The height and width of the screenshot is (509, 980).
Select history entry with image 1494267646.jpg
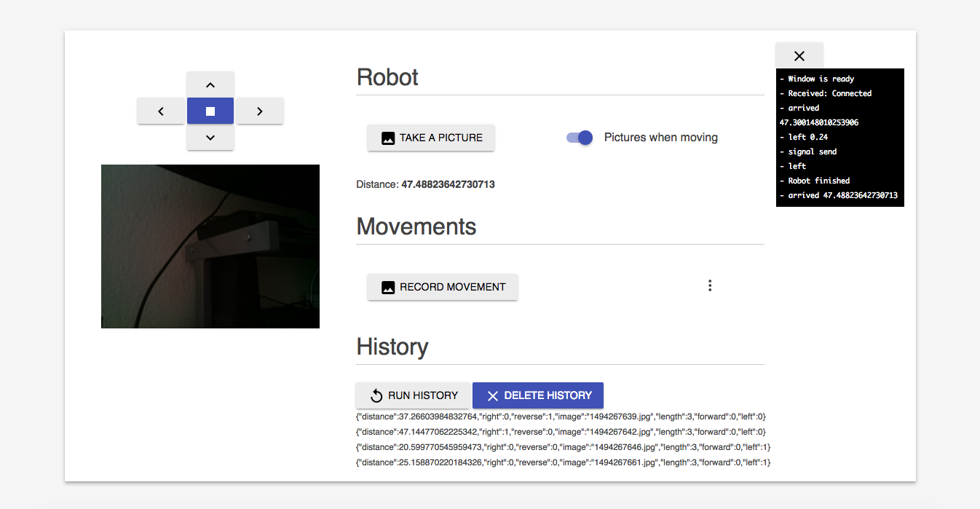tap(561, 447)
